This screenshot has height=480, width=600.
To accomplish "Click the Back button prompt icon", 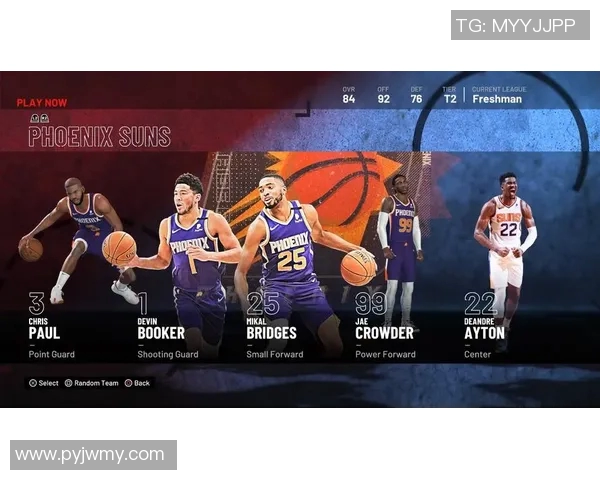I will (129, 383).
